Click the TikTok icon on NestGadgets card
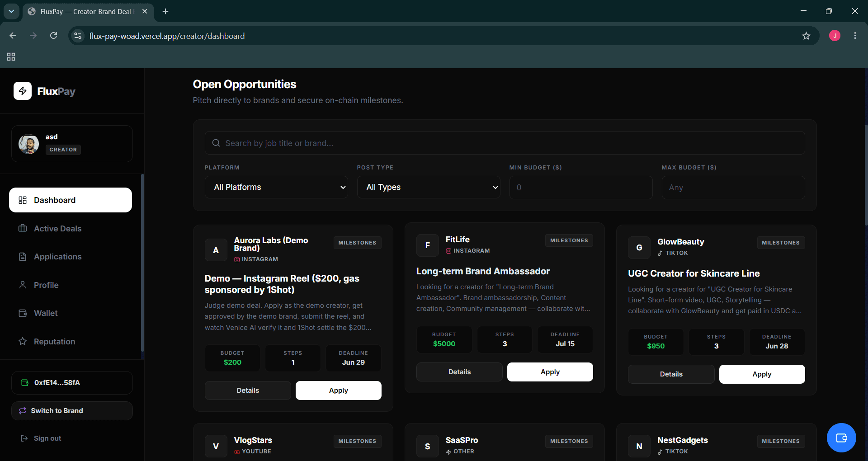Screen dimensions: 868x461 click(x=660, y=452)
